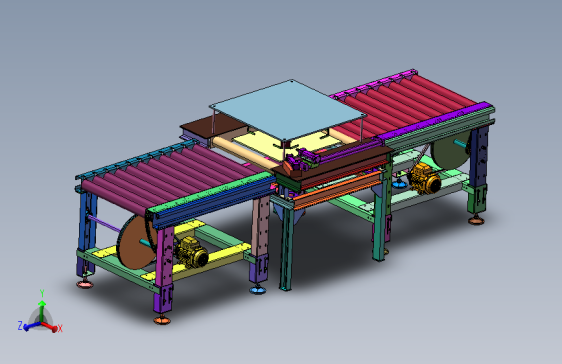
Task: Click the blue Z axis on the orientation triad
Action: click(31, 327)
